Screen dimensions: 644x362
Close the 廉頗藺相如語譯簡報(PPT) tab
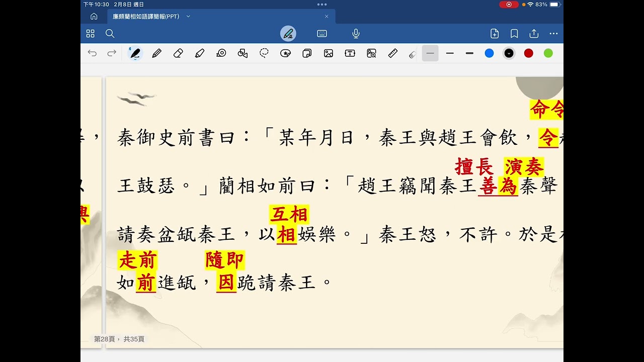point(327,16)
